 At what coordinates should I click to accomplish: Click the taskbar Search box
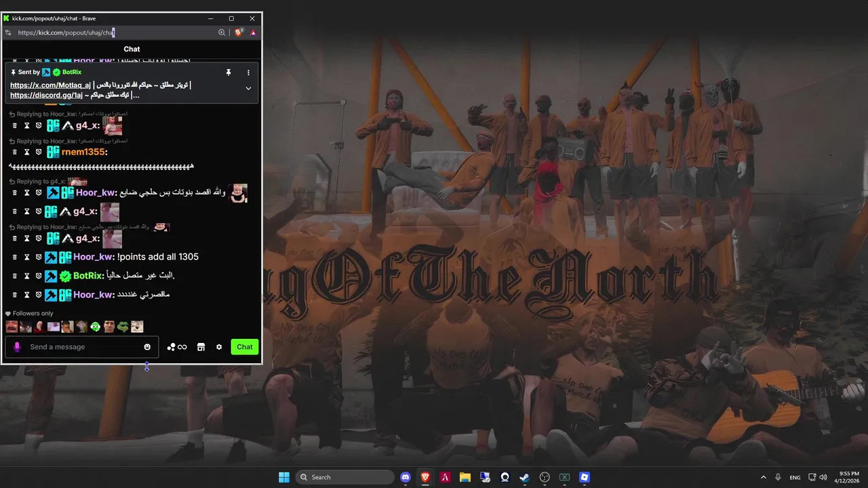345,477
